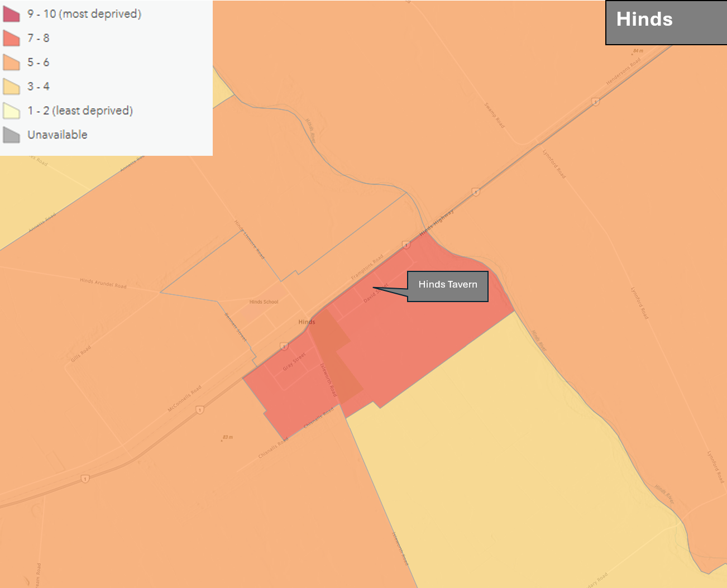This screenshot has height=588, width=727.
Task: Click highway 1 shield below McConnells Road label
Action: (199, 410)
